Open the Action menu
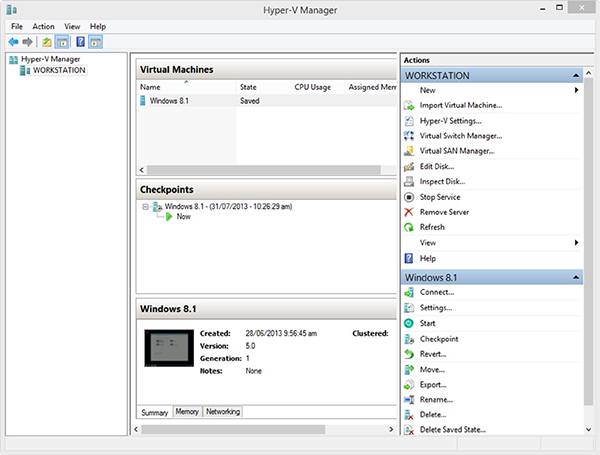 43,26
